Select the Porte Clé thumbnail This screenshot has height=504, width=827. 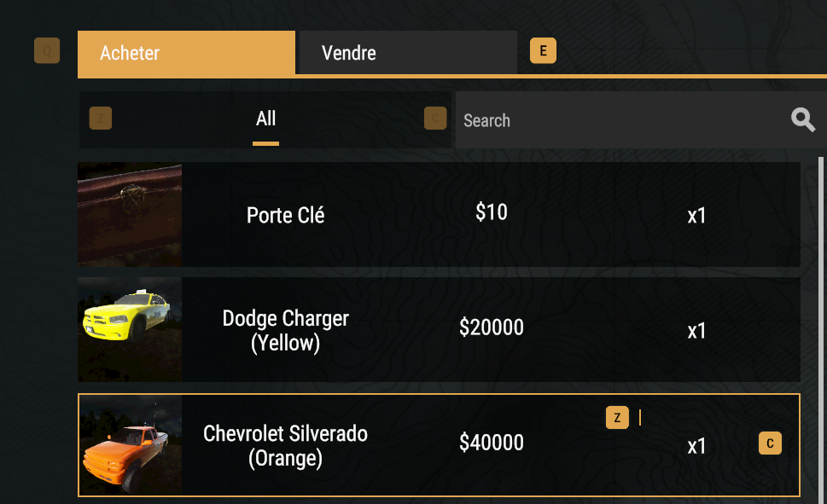130,215
